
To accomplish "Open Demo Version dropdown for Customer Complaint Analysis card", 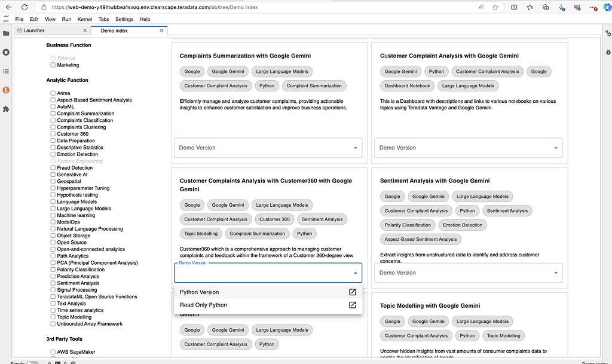I will pyautogui.click(x=469, y=148).
